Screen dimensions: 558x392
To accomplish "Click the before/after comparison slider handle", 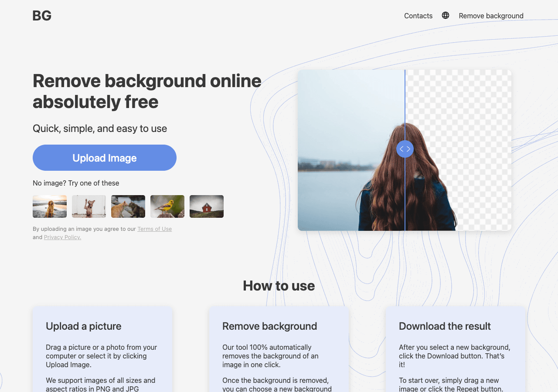I will (405, 149).
